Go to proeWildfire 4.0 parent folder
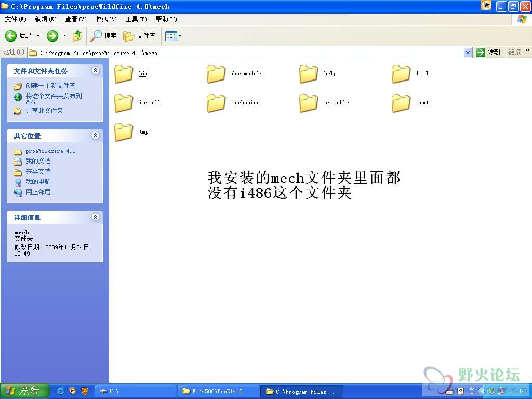 pyautogui.click(x=50, y=151)
